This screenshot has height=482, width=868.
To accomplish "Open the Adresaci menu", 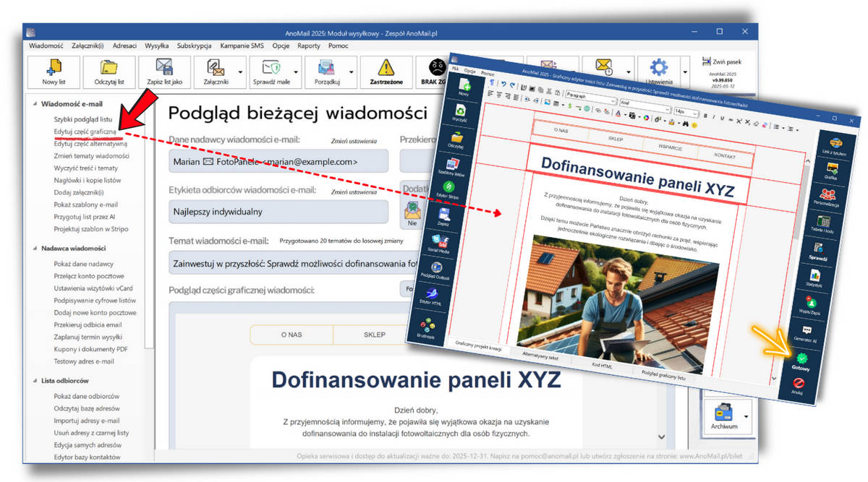I will [123, 46].
